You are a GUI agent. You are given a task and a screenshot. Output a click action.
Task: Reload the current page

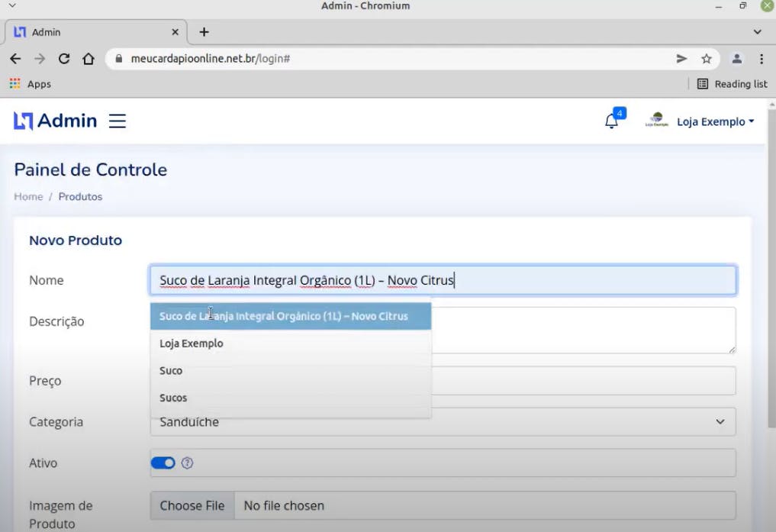[x=64, y=59]
